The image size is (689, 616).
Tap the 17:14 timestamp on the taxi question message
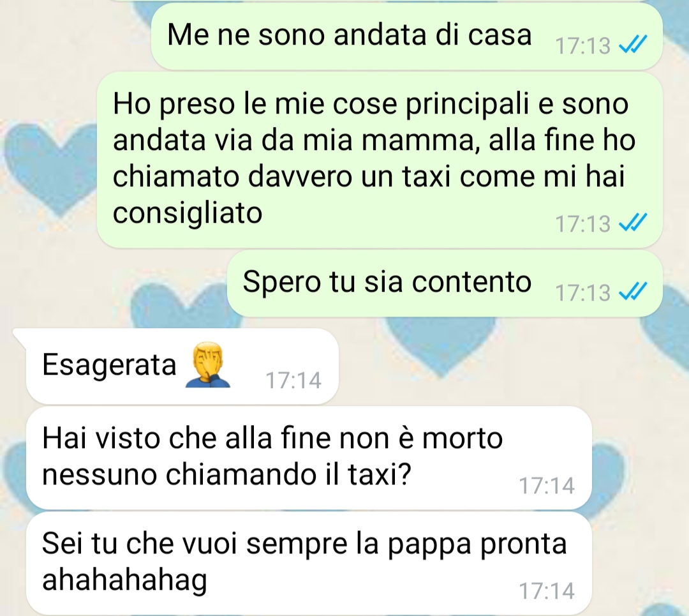pos(547,486)
